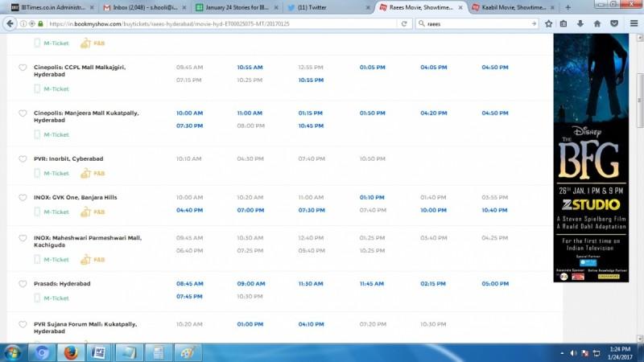
Task: Click the Firefox bookmark star icon
Action: pos(548,23)
